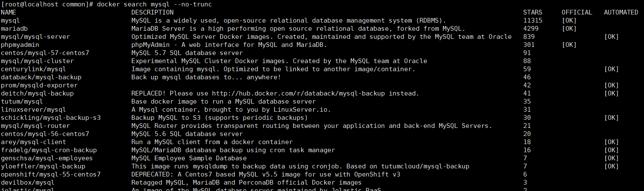Viewport: 644px width, 191px height.
Task: Select the image name 'arey/mysql-client'
Action: click(x=33, y=142)
